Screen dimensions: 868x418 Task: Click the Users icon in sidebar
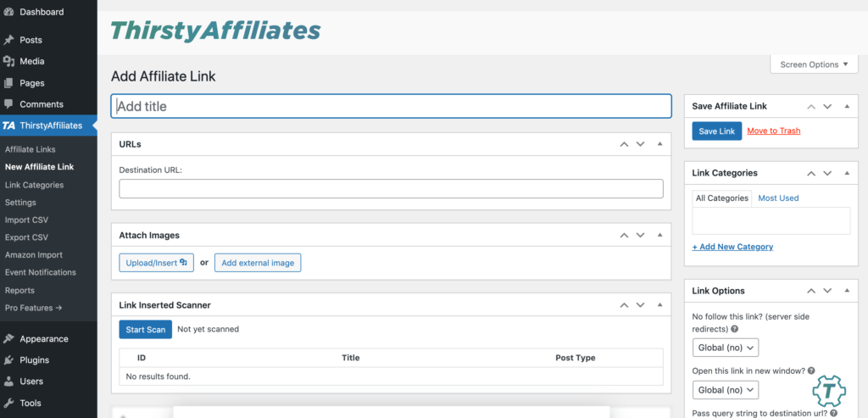tap(8, 382)
